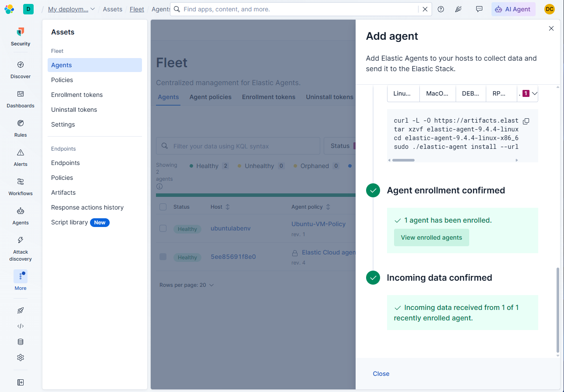
Task: Open Workflows in the side navigation
Action: 21,187
